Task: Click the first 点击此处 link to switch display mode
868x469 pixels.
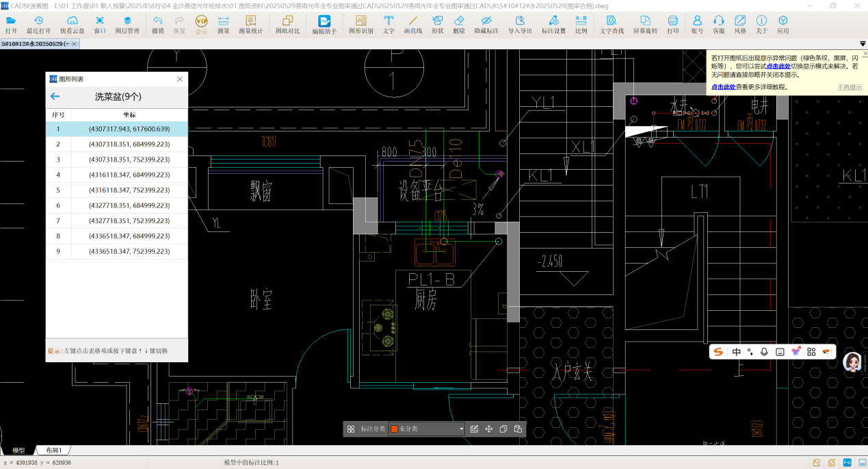Action: pos(778,66)
